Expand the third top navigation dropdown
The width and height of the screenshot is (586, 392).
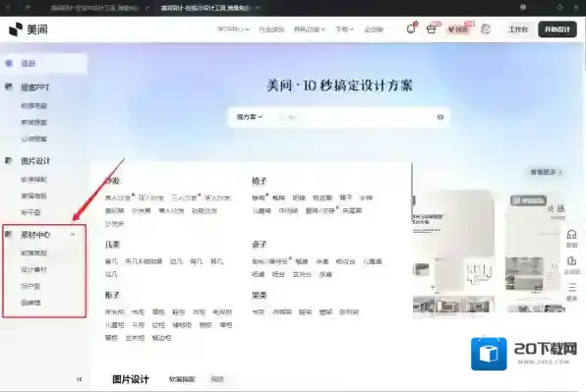pyautogui.click(x=310, y=29)
